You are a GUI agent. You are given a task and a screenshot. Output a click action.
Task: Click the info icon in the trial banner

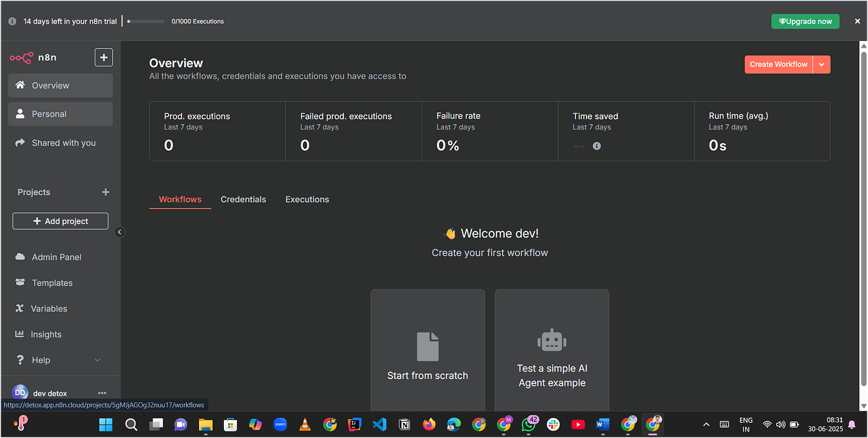(12, 21)
